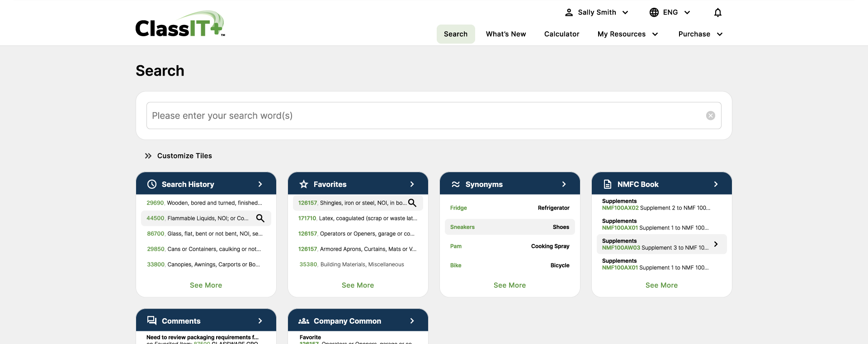The width and height of the screenshot is (868, 344).
Task: Click the ClassIT+ logo
Action: pos(180,24)
